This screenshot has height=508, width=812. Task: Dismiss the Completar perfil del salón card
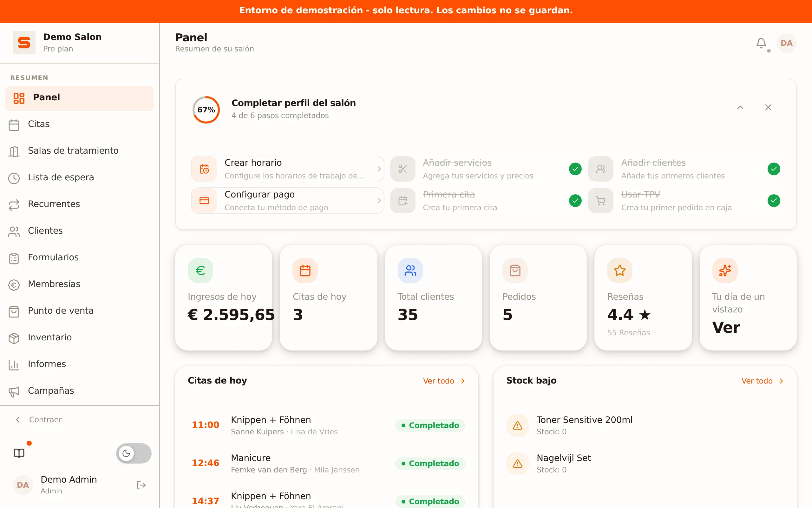click(x=768, y=107)
